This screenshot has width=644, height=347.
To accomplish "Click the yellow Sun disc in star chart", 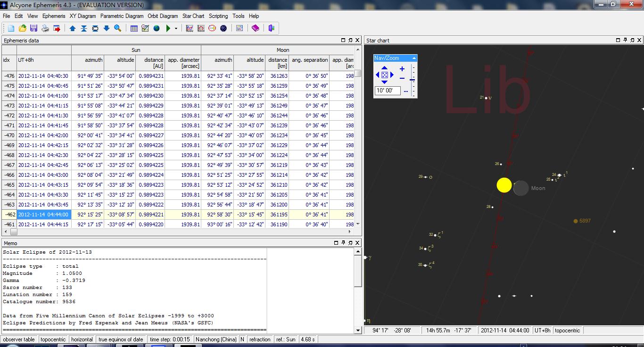I will click(x=504, y=185).
